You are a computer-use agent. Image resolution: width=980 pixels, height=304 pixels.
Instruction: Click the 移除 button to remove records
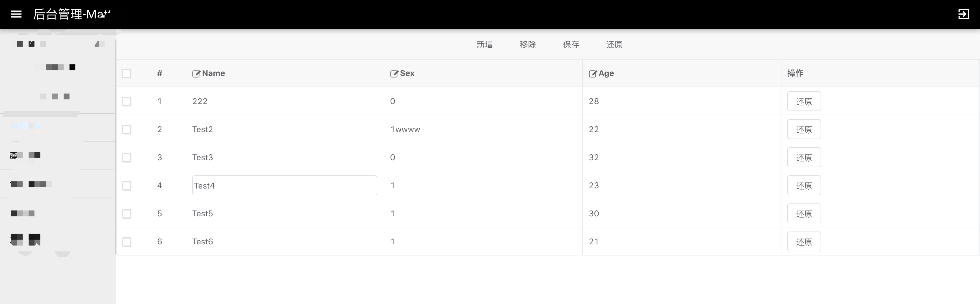pos(528,44)
